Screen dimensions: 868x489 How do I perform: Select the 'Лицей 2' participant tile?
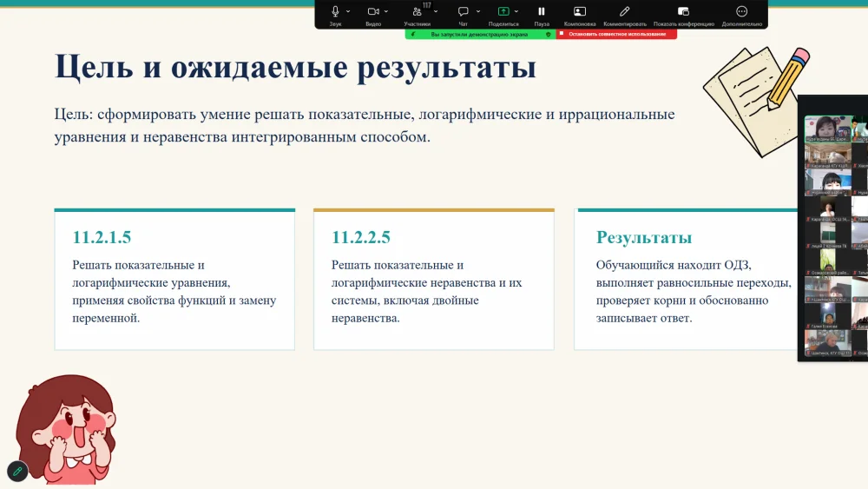pos(827,236)
